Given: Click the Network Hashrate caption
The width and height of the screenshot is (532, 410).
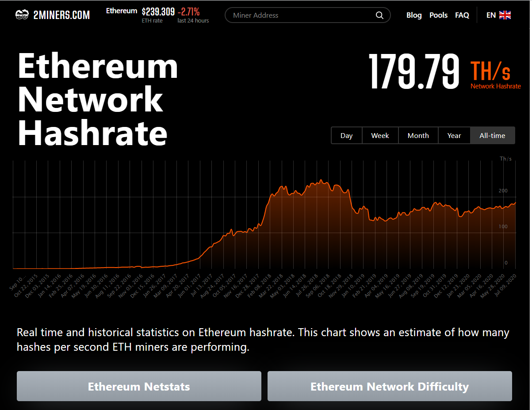Looking at the screenshot, I should [496, 86].
